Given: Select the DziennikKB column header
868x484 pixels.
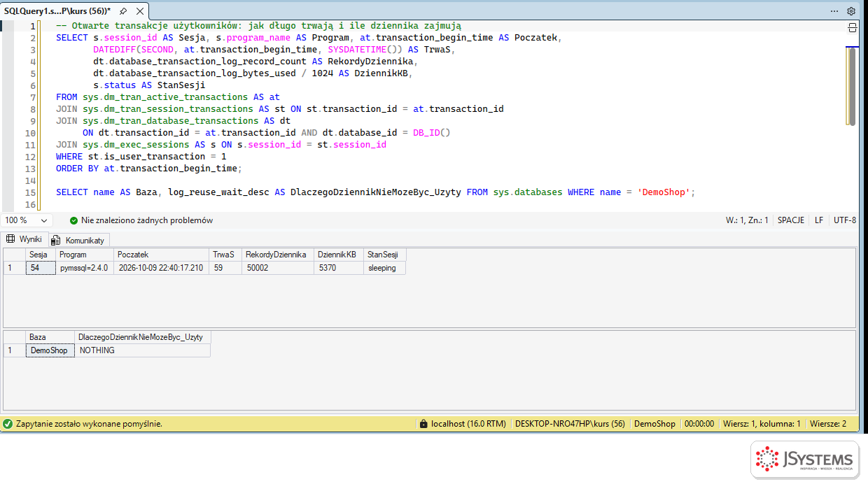Looking at the screenshot, I should (x=338, y=255).
